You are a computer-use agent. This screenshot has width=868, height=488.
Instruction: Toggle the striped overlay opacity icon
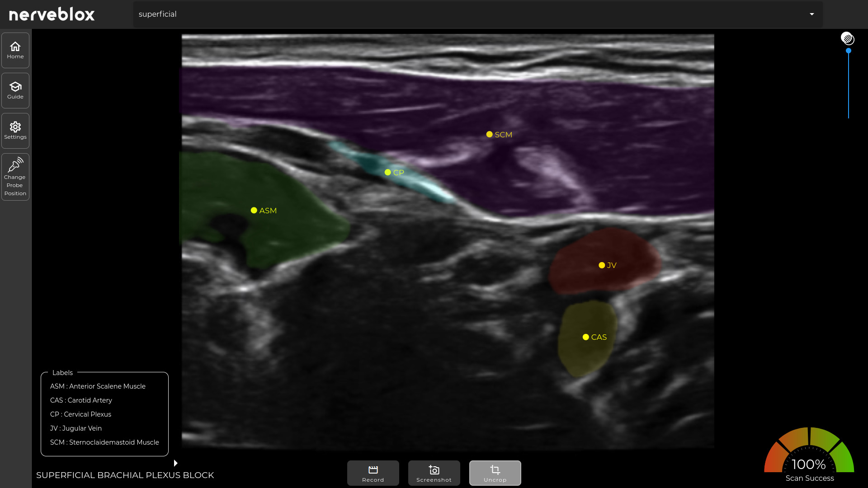point(847,38)
